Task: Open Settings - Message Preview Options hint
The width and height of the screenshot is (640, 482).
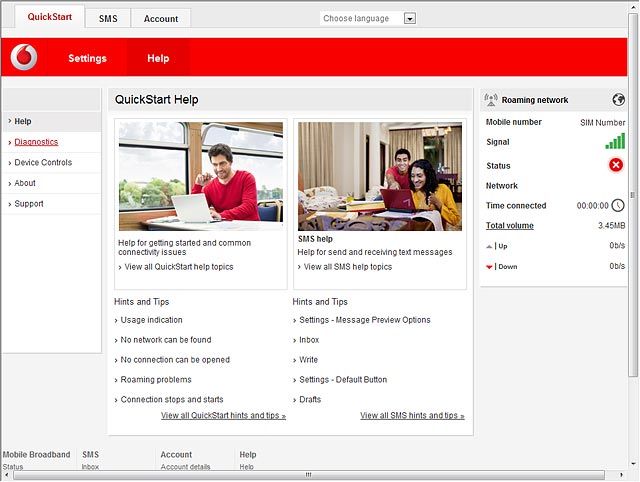Action: click(364, 320)
